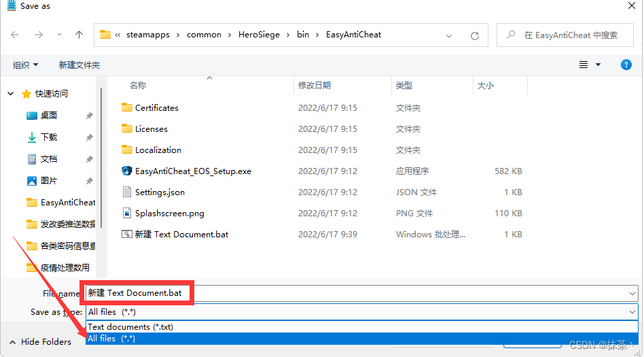Image resolution: width=644 pixels, height=357 pixels.
Task: Click the folder icon in the address bar
Action: click(105, 35)
